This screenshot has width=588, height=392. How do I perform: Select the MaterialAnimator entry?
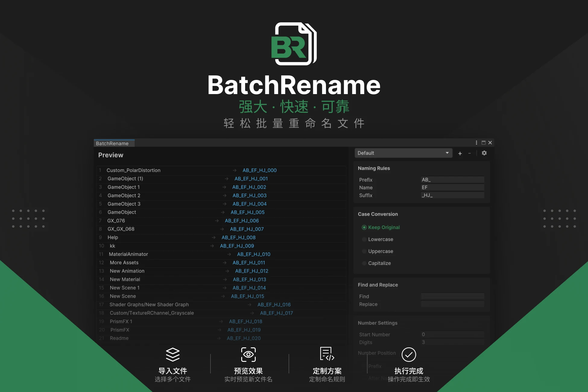[x=128, y=254]
